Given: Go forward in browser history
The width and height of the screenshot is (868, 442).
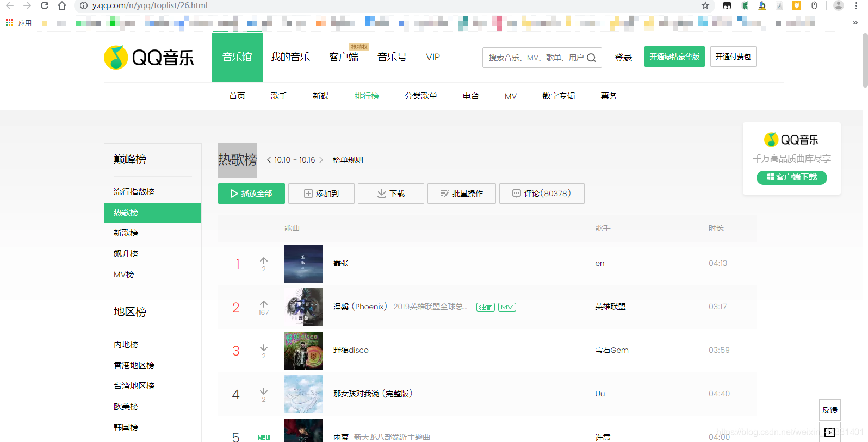Looking at the screenshot, I should point(27,5).
